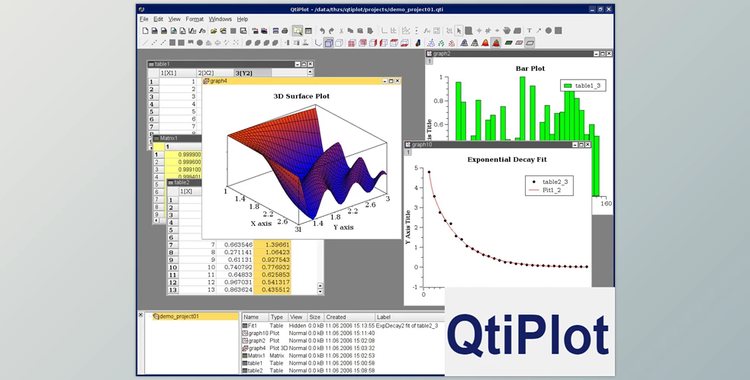Click the graph2 layer 1 button
The height and width of the screenshot is (380, 750).
click(x=429, y=61)
